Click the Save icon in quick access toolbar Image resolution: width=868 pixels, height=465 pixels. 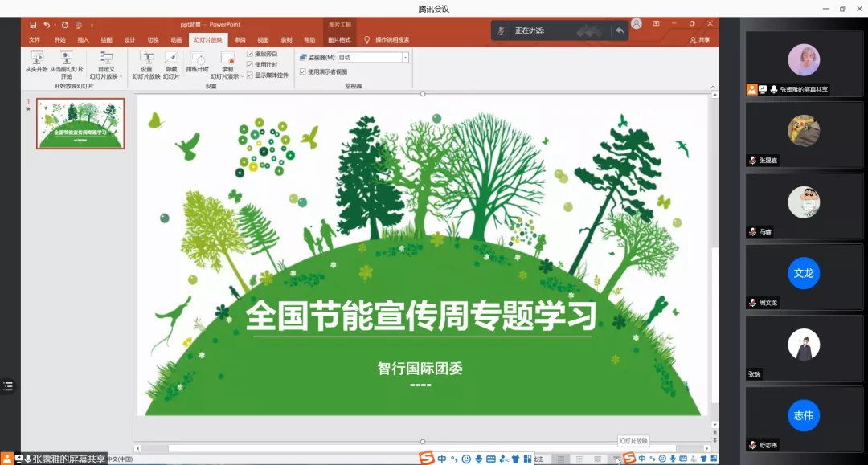(34, 25)
